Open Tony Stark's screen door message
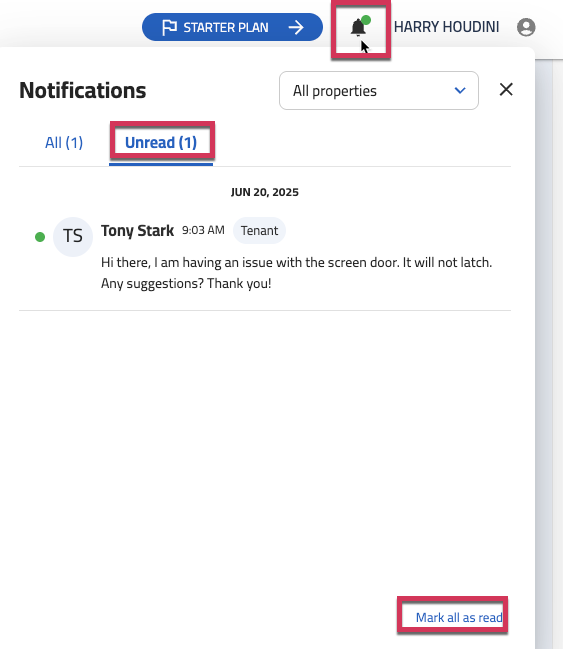This screenshot has width=563, height=649. click(x=296, y=273)
